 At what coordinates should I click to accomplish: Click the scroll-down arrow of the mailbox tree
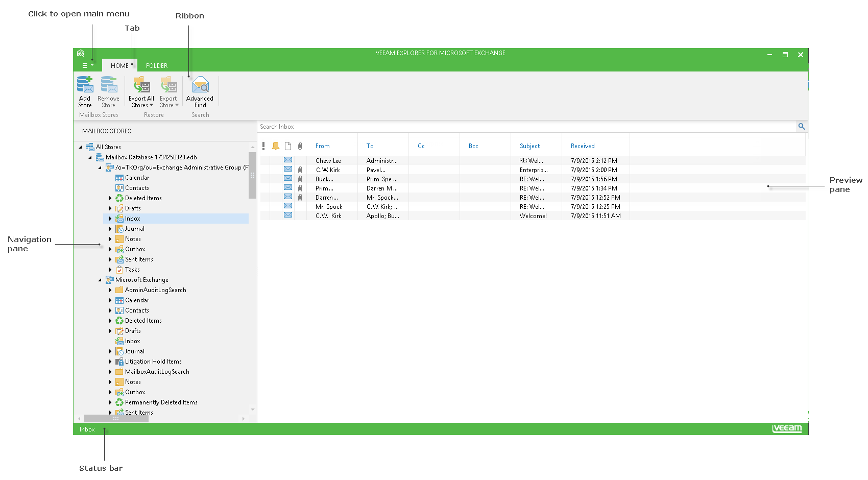tap(253, 410)
